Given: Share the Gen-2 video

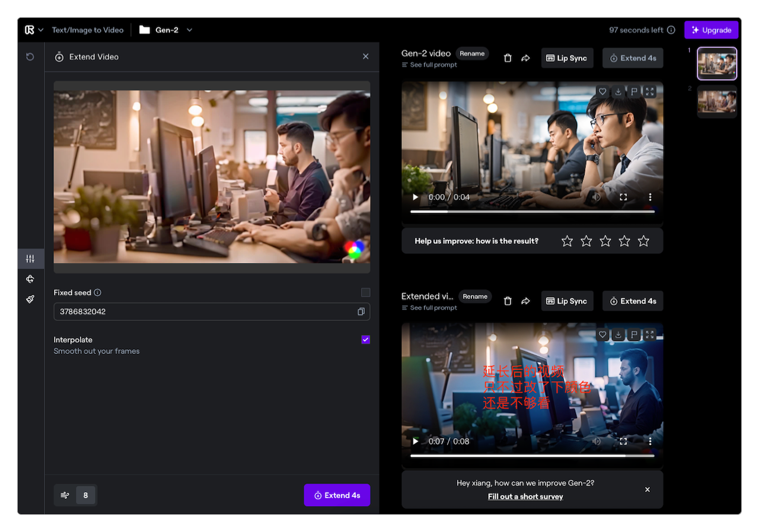Looking at the screenshot, I should (525, 58).
